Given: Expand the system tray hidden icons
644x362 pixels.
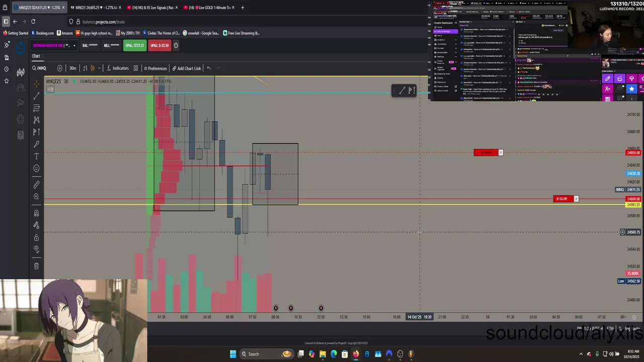Looking at the screenshot, I should 581,354.
